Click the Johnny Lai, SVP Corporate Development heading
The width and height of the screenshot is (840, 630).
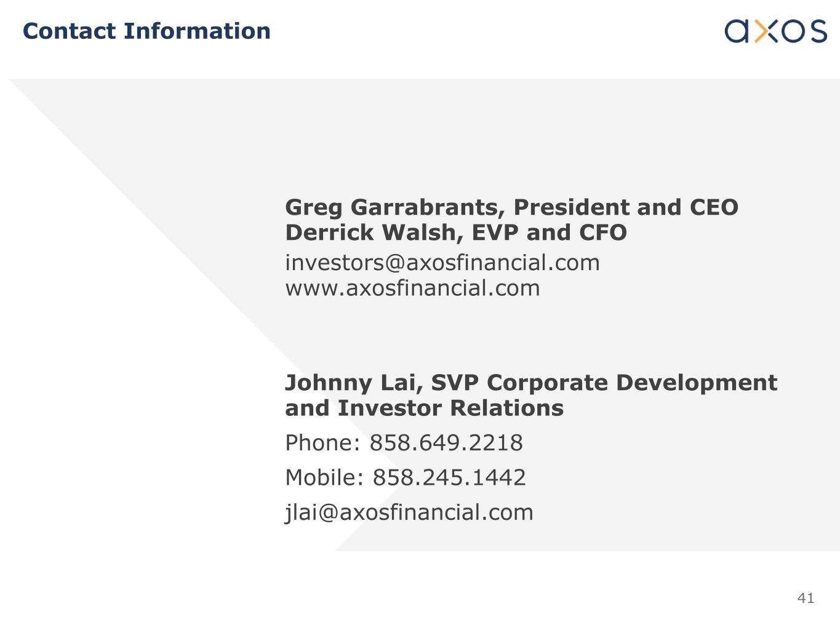click(x=530, y=383)
